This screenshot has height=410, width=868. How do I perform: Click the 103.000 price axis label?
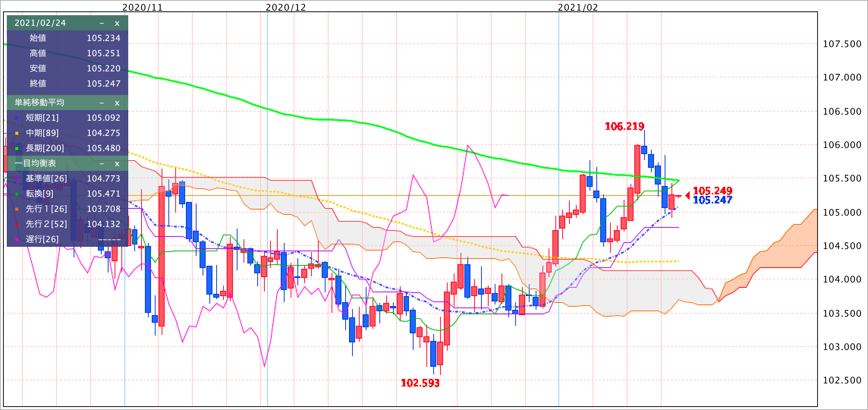click(841, 347)
